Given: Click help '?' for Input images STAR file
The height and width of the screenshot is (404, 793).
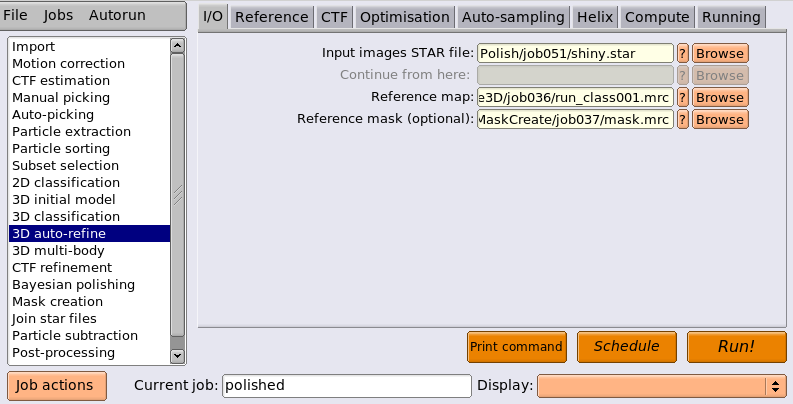Looking at the screenshot, I should click(x=683, y=53).
